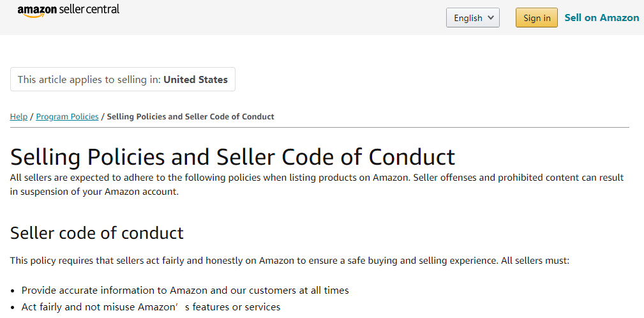
Task: Click the horizontal divider below breadcrumbs
Action: click(320, 127)
